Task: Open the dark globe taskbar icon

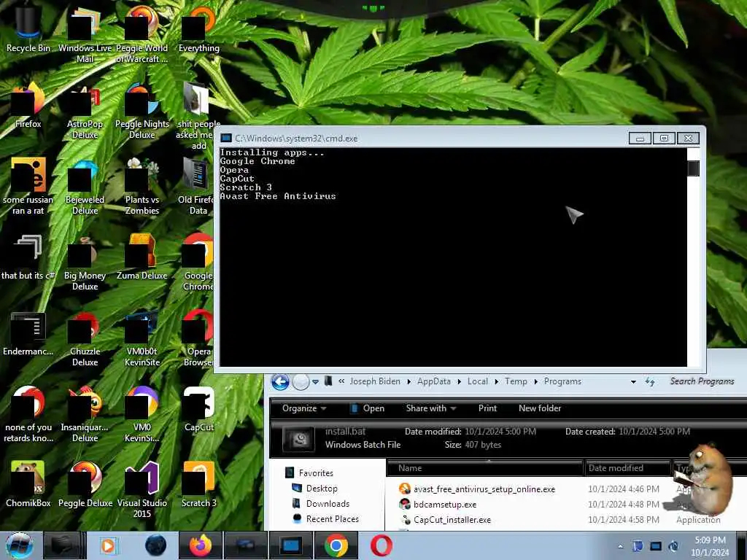Action: (x=156, y=545)
